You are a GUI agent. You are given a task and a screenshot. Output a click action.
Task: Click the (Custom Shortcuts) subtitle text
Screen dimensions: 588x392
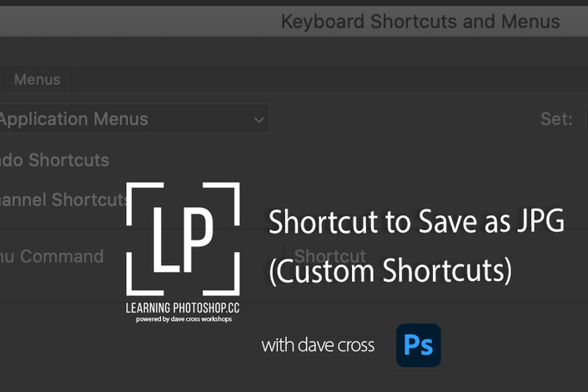390,271
